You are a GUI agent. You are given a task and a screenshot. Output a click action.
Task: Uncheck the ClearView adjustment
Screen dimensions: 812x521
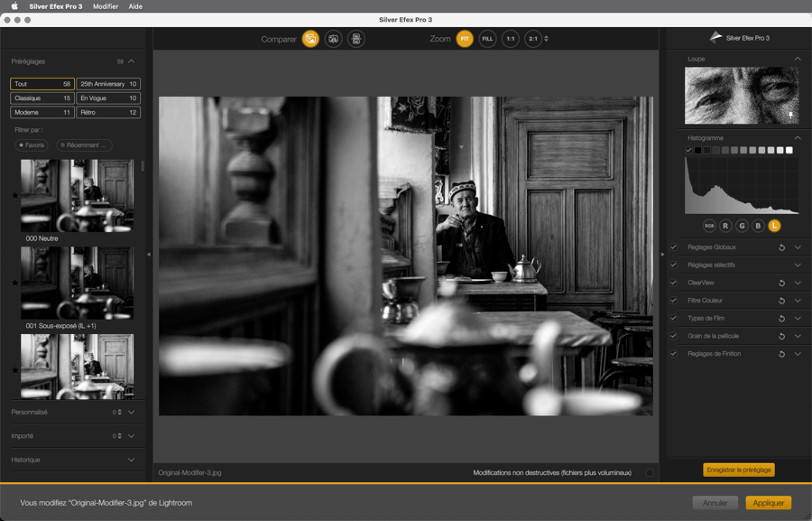(x=673, y=283)
